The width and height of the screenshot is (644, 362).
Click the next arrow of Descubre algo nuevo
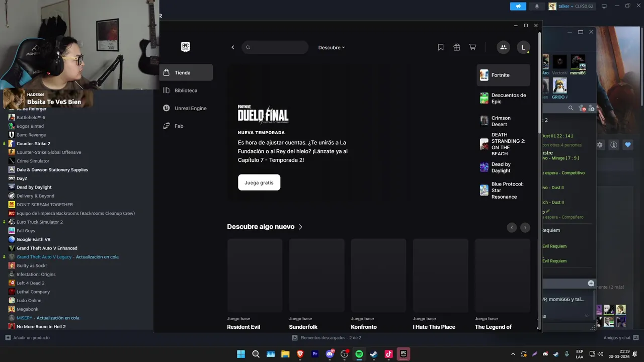point(525,227)
